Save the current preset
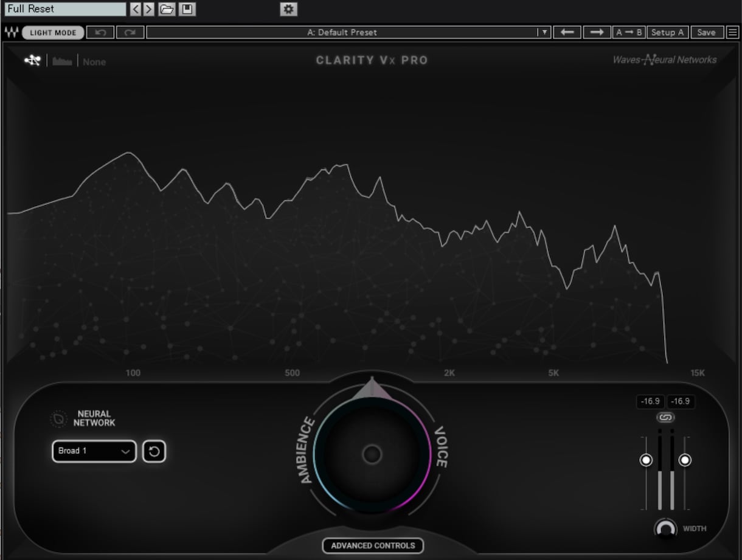 pos(706,32)
